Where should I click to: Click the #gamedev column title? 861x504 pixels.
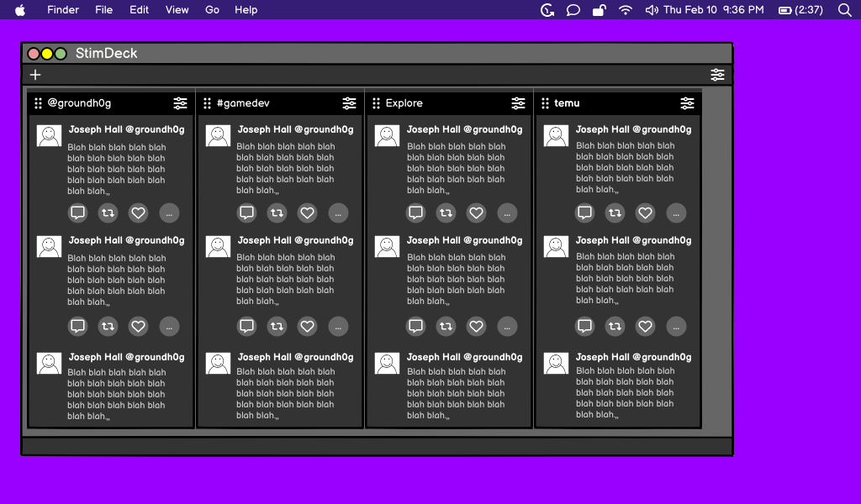(243, 103)
